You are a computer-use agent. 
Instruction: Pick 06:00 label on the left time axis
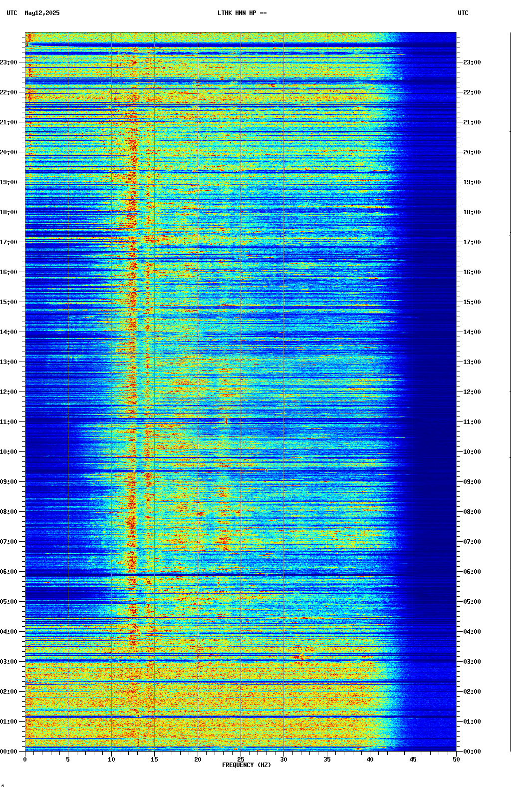pyautogui.click(x=8, y=572)
